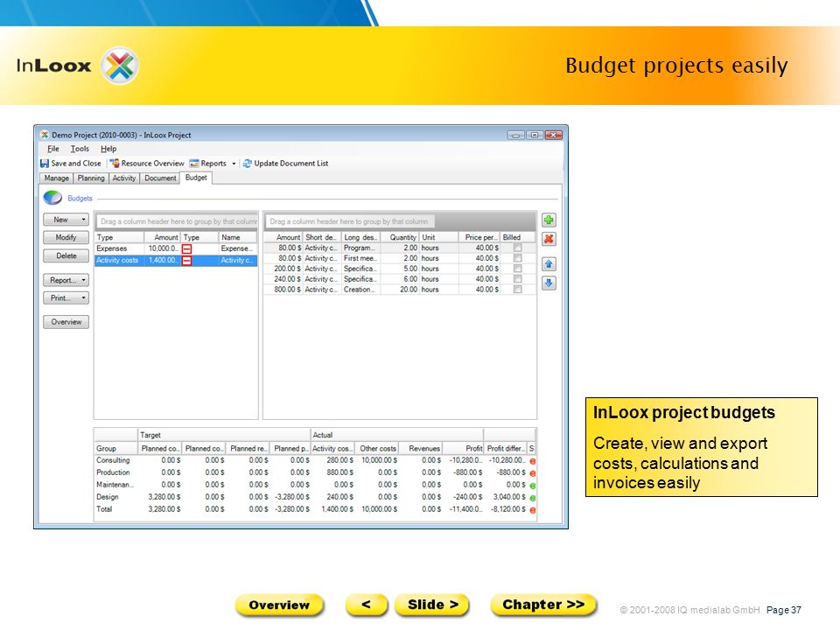Click the Chapter >> navigation button
This screenshot has width=840, height=630.
click(543, 605)
